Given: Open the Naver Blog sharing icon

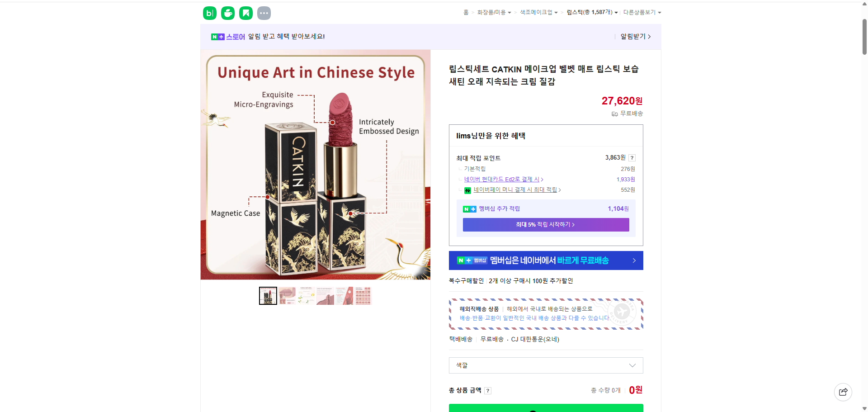Looking at the screenshot, I should point(209,13).
